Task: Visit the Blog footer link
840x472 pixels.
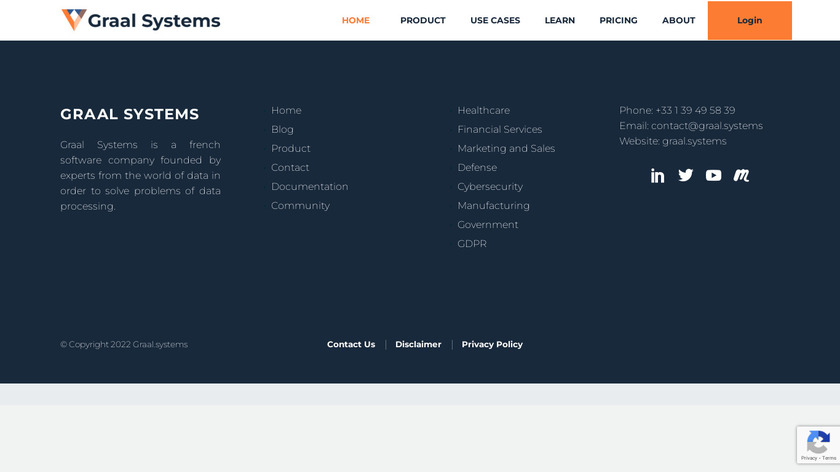Action: click(x=282, y=130)
